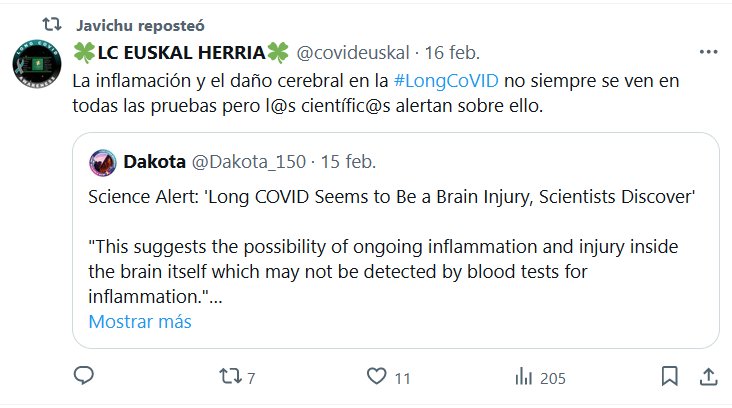Open the three-dot more options menu

tap(707, 51)
